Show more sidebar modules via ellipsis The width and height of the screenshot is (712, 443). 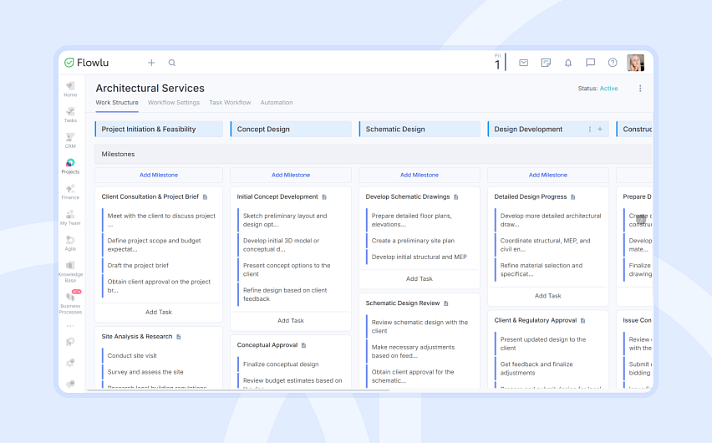[70, 326]
